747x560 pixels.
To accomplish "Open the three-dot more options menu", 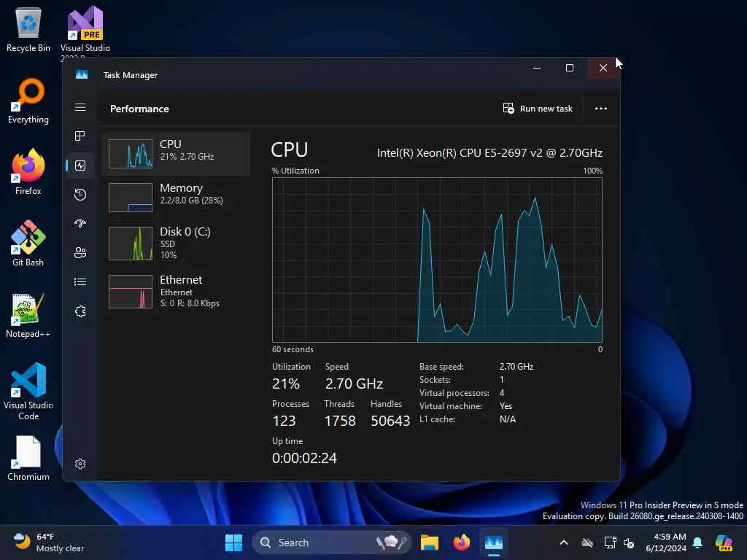I will (601, 109).
